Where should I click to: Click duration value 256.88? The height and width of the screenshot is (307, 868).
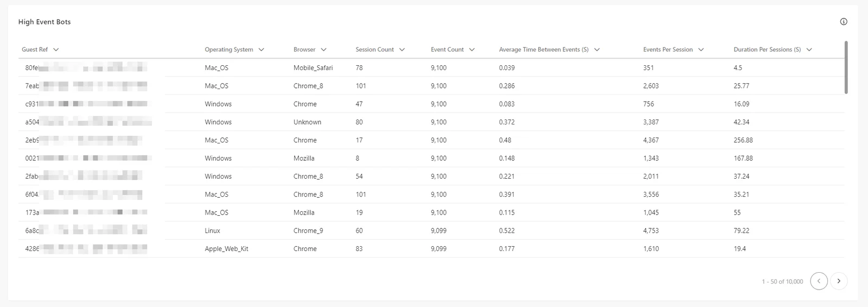(x=743, y=140)
